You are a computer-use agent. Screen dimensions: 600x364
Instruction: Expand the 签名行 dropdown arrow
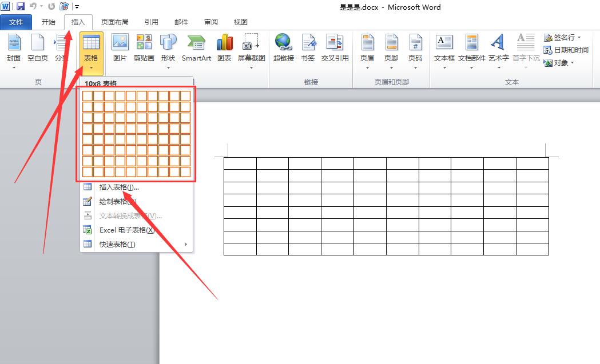click(x=579, y=38)
